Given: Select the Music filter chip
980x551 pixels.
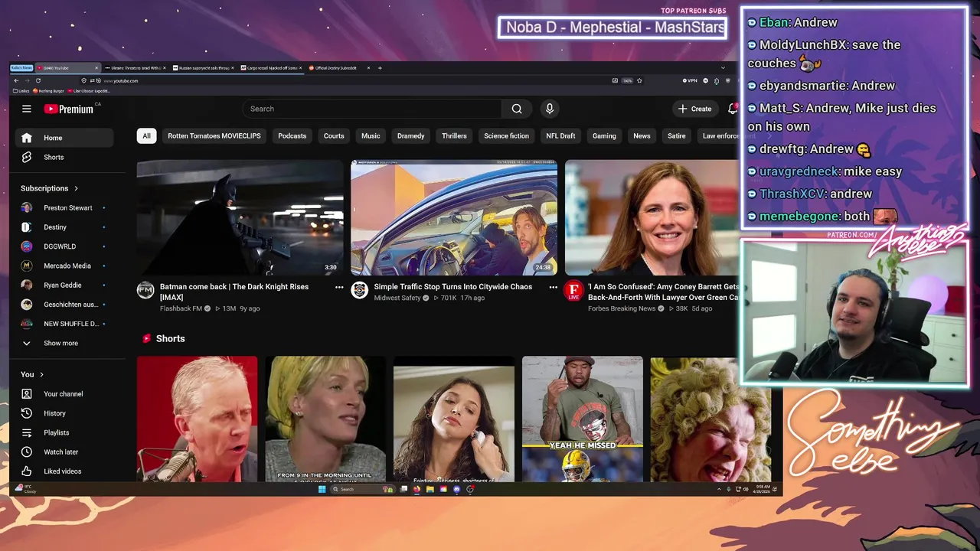Looking at the screenshot, I should click(x=371, y=135).
